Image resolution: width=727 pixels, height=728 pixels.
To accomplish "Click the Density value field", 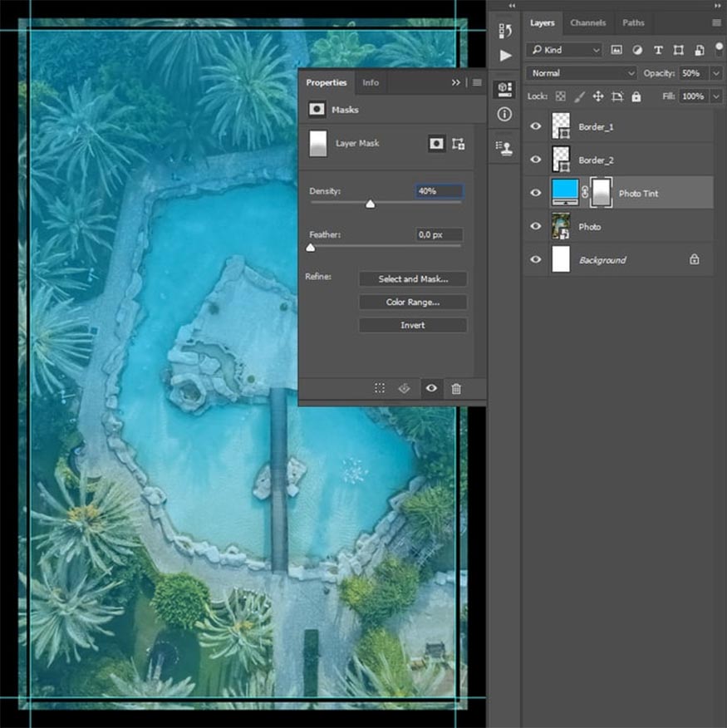I will pyautogui.click(x=439, y=191).
